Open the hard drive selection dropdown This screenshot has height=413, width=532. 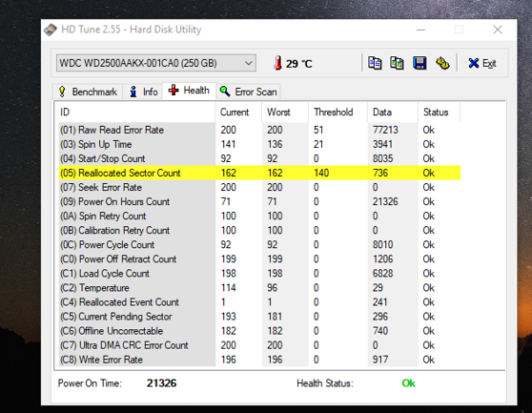pyautogui.click(x=156, y=63)
